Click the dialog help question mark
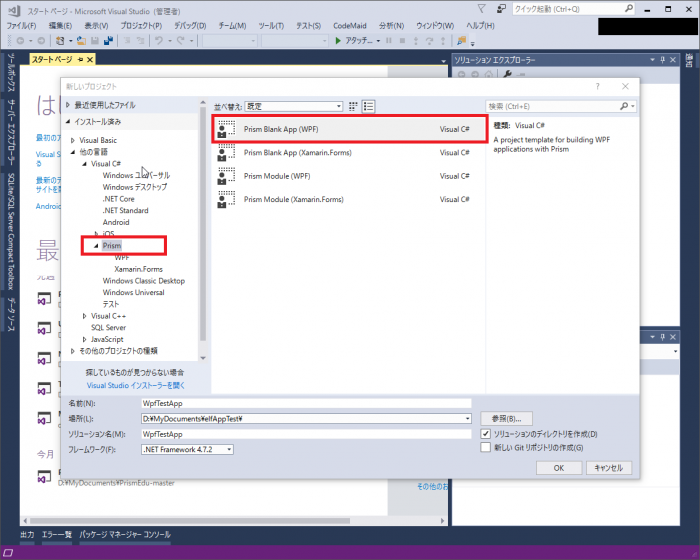Screen dimensions: 700x560 tap(597, 87)
